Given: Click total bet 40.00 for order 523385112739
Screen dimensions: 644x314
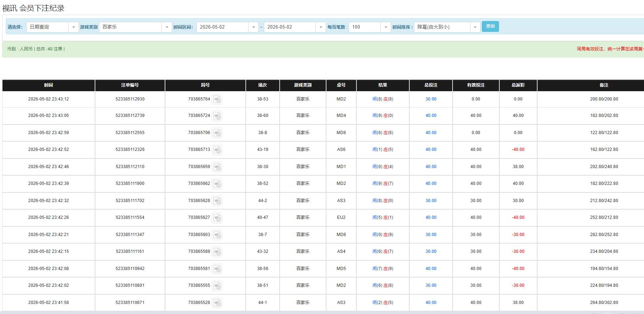Looking at the screenshot, I should click(x=431, y=116).
